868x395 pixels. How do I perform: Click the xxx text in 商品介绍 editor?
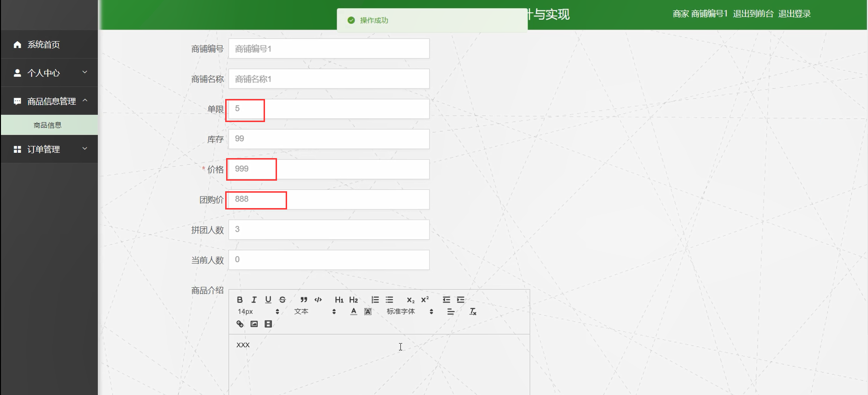243,345
